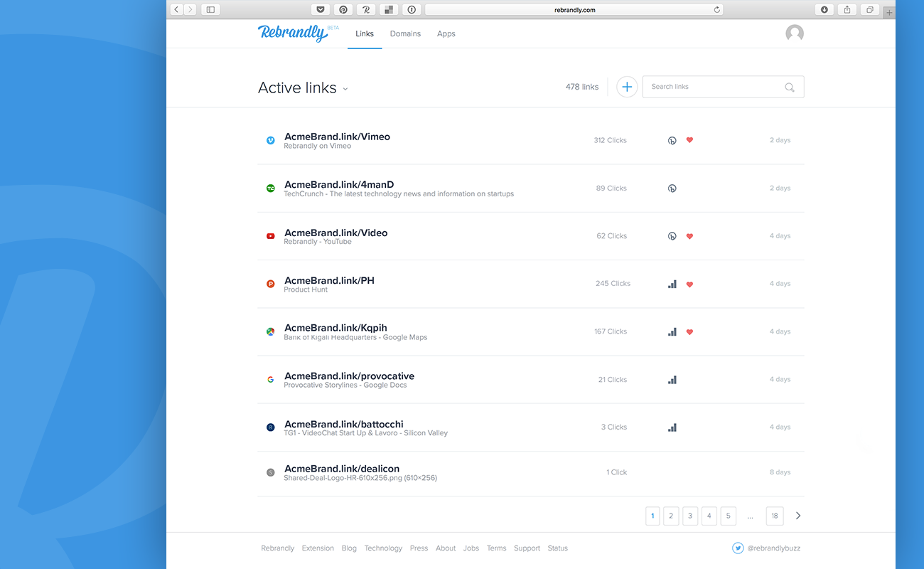Open stats icon for AcmeBrand.link/Video

672,236
